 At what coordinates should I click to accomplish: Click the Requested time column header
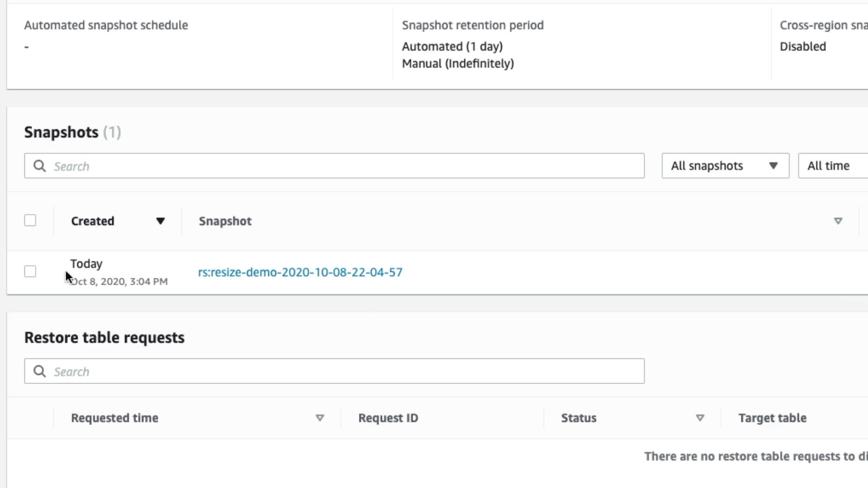(x=115, y=418)
